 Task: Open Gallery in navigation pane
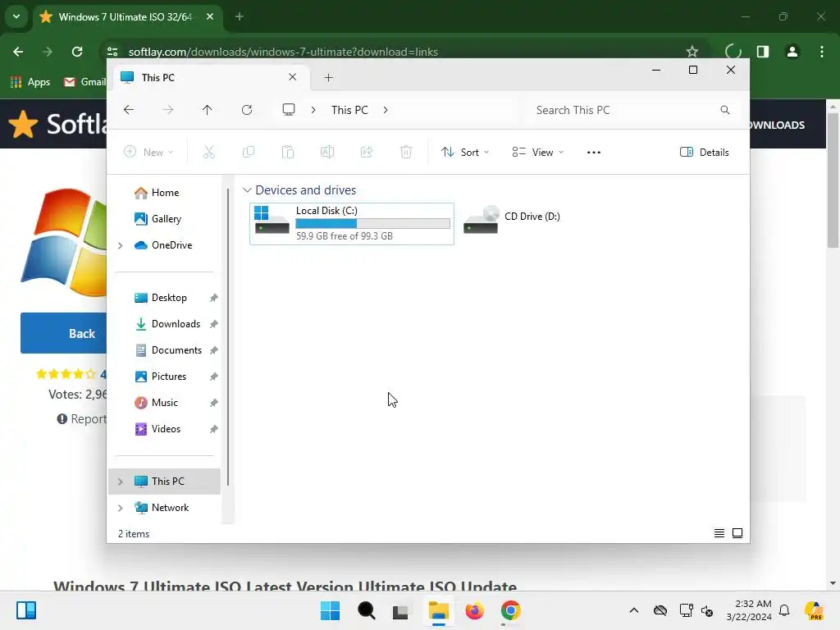click(x=157, y=219)
